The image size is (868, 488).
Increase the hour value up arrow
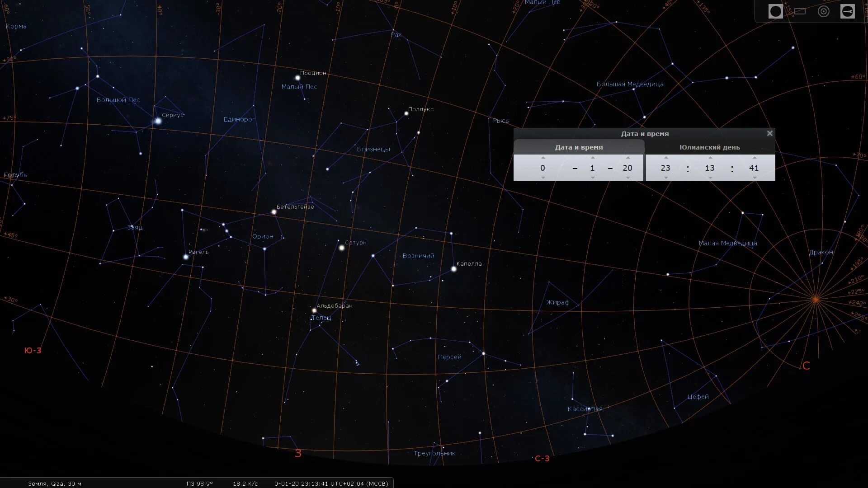[x=666, y=158]
